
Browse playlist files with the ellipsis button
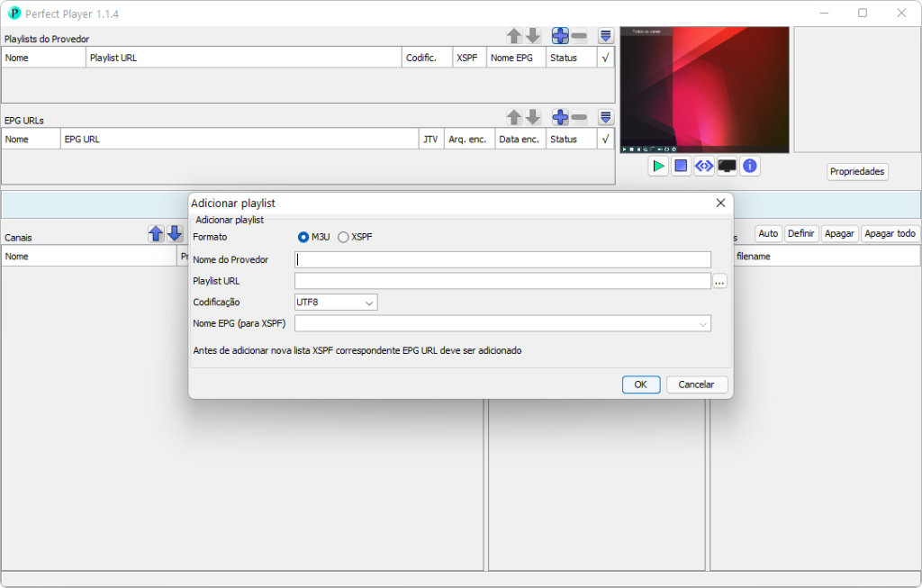coord(719,281)
